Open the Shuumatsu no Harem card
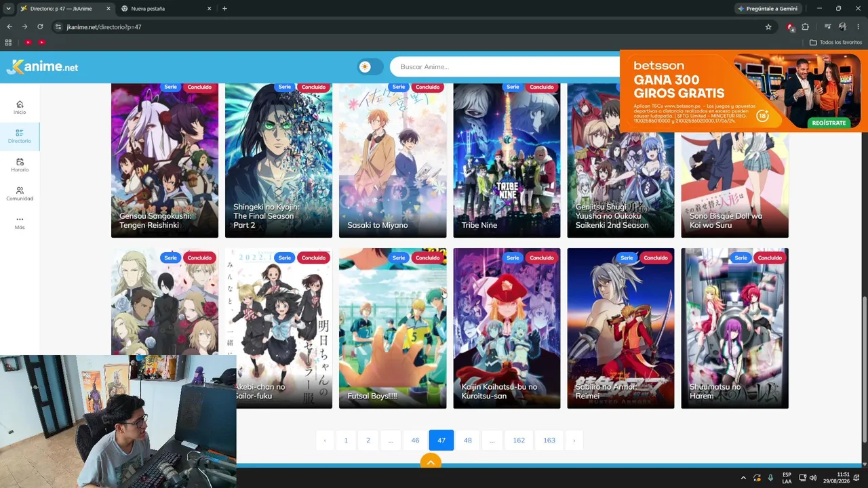868x488 pixels. point(734,328)
